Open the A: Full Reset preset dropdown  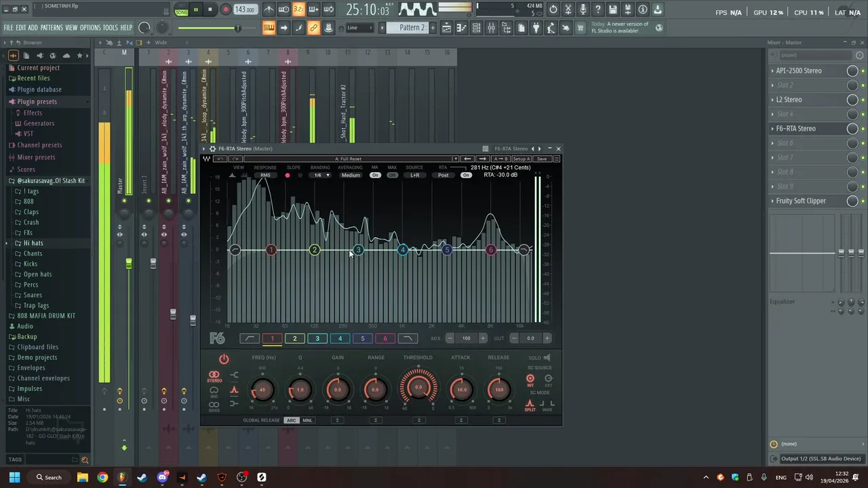(351, 159)
